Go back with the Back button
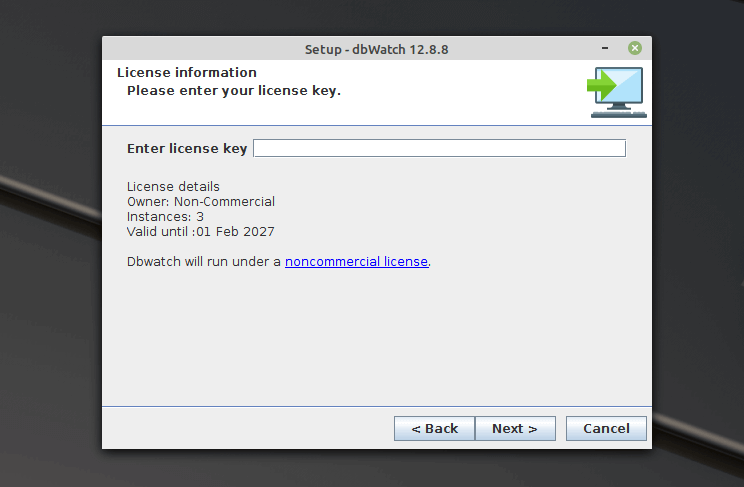744x487 pixels. (x=434, y=428)
